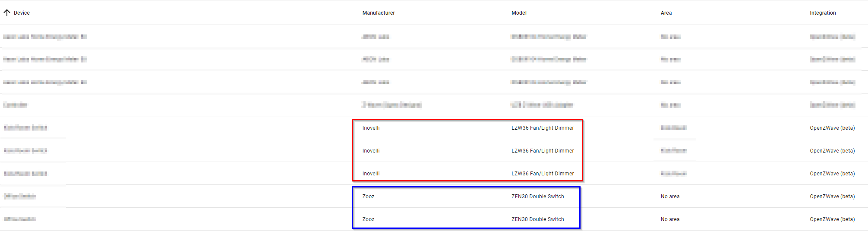
Task: Click OpenZWave (beta) in last Zooz row
Action: (832, 219)
